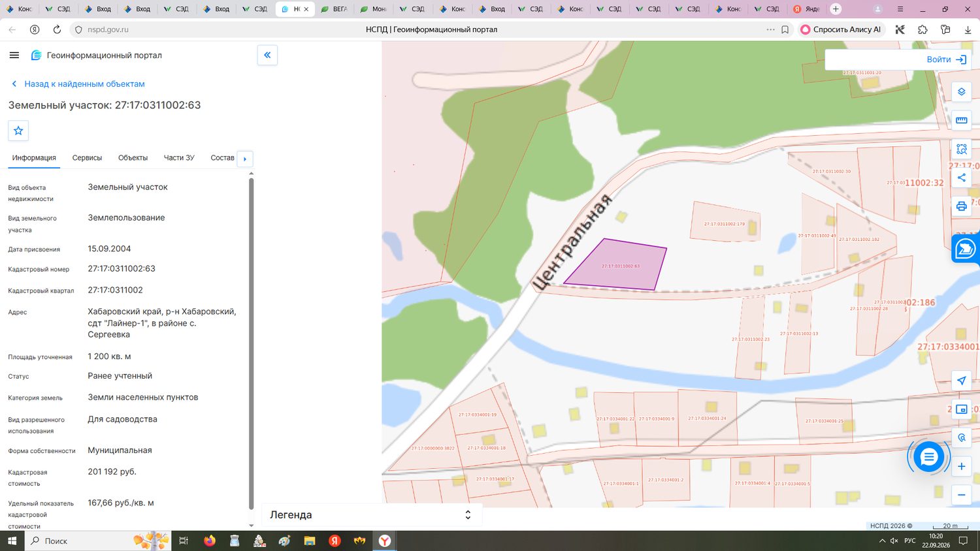Switch to the Информация tab

[x=34, y=158]
